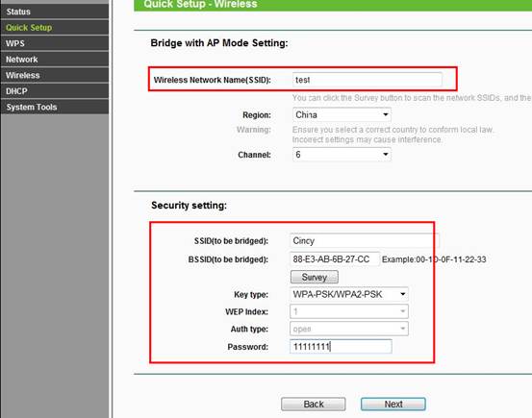Open the Network sidebar section
Screen dimensions: 532x418
click(55, 60)
